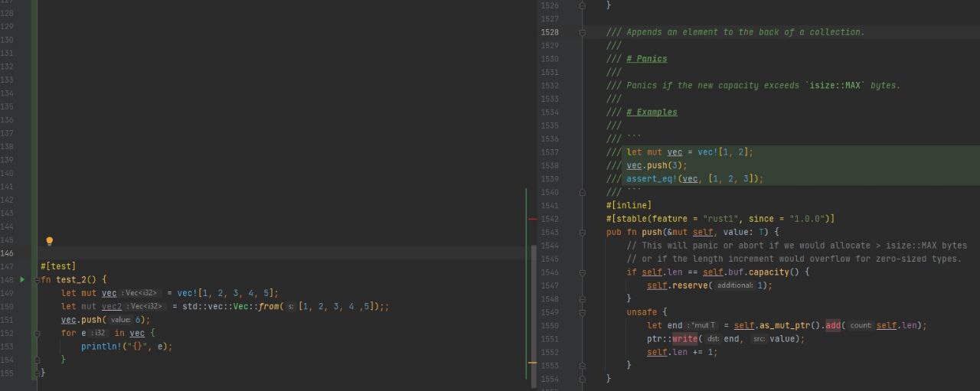Collapse fn test_2 fold marker at line 148

pyautogui.click(x=36, y=279)
